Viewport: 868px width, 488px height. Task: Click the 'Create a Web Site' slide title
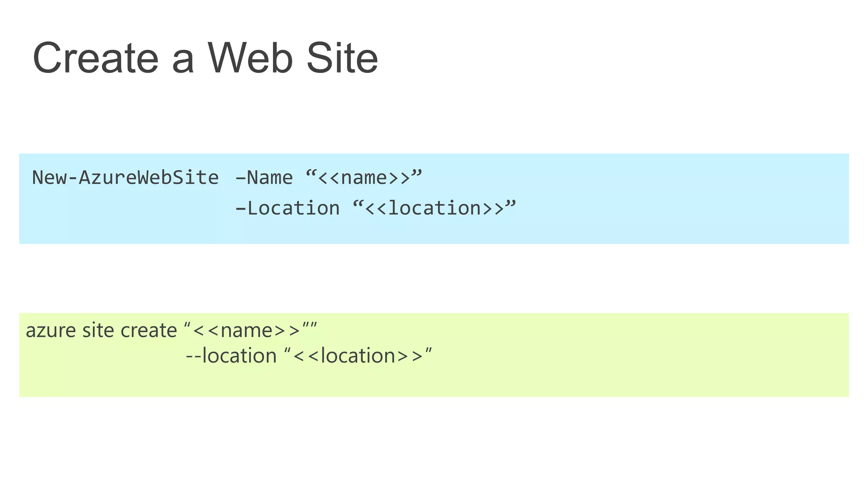pyautogui.click(x=205, y=58)
